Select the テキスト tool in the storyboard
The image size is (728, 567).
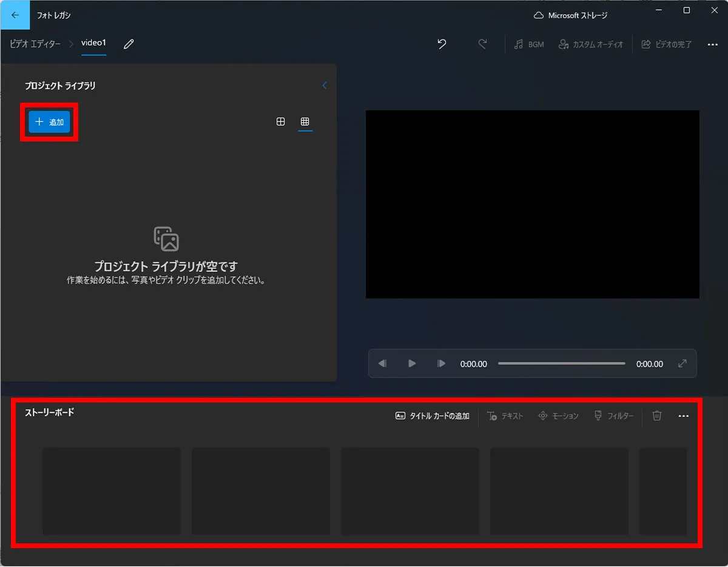pos(505,416)
